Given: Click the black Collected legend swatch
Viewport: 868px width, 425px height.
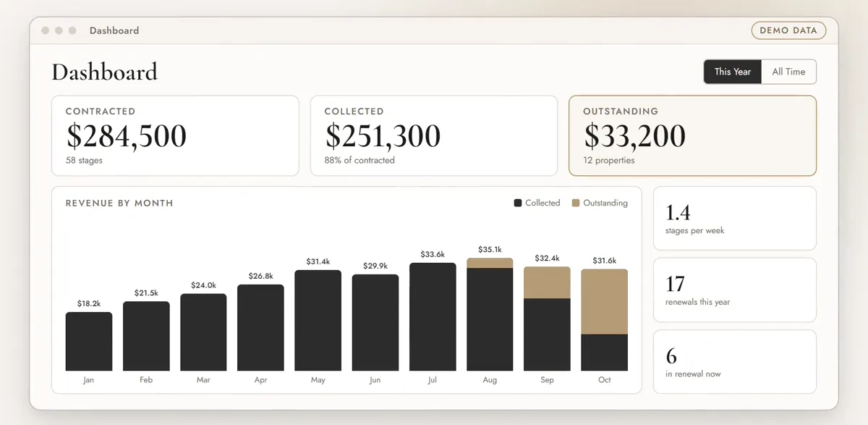Looking at the screenshot, I should (x=518, y=203).
